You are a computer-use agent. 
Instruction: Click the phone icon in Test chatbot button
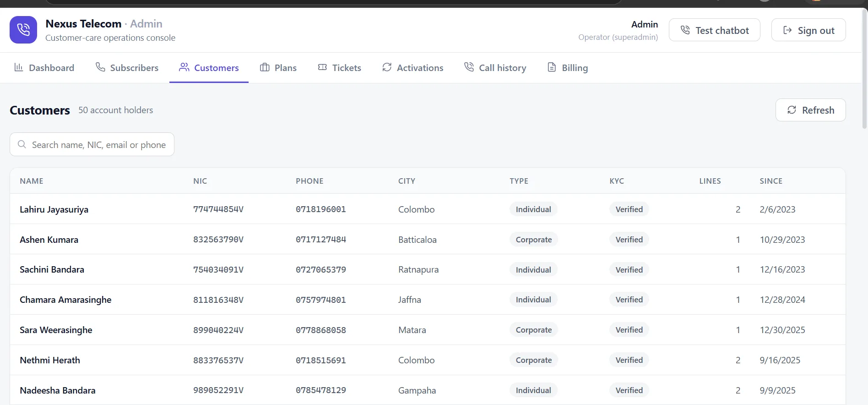click(685, 30)
